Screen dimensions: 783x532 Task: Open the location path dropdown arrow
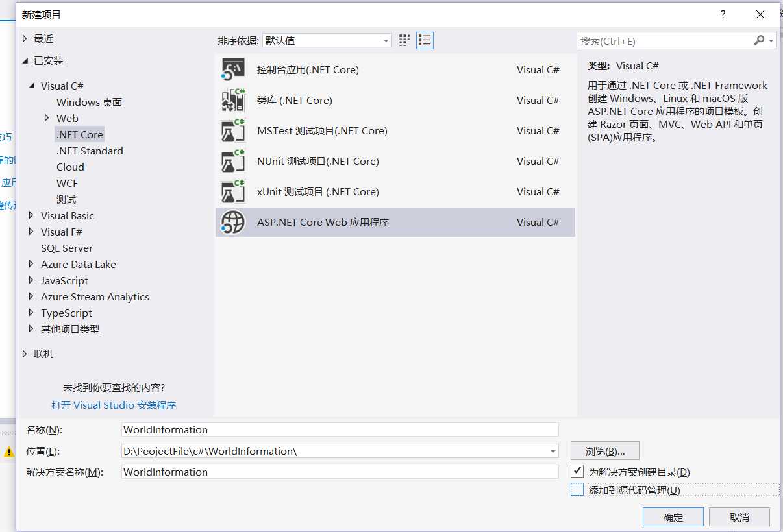(x=553, y=451)
